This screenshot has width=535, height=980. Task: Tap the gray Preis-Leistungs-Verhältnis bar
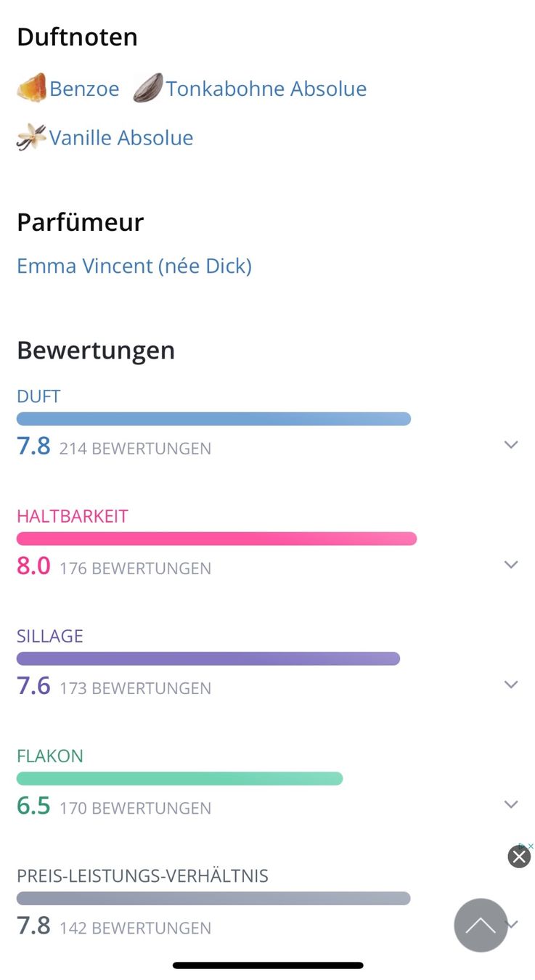(213, 898)
